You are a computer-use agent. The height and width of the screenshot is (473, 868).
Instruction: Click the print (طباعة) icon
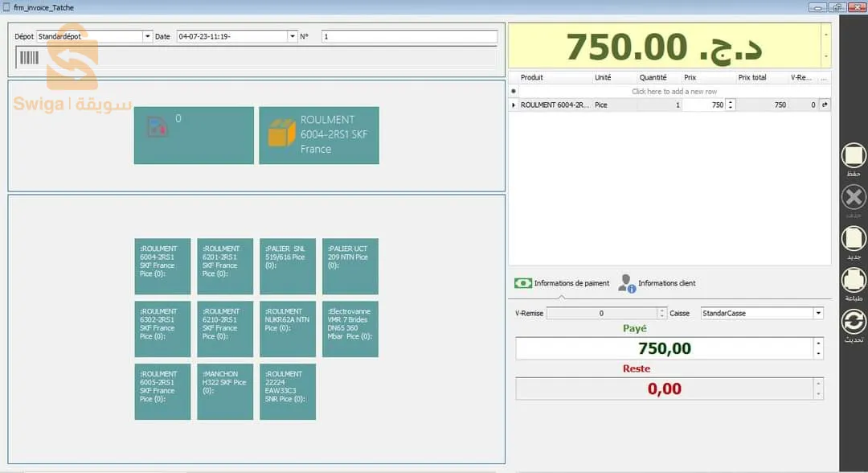tap(853, 280)
